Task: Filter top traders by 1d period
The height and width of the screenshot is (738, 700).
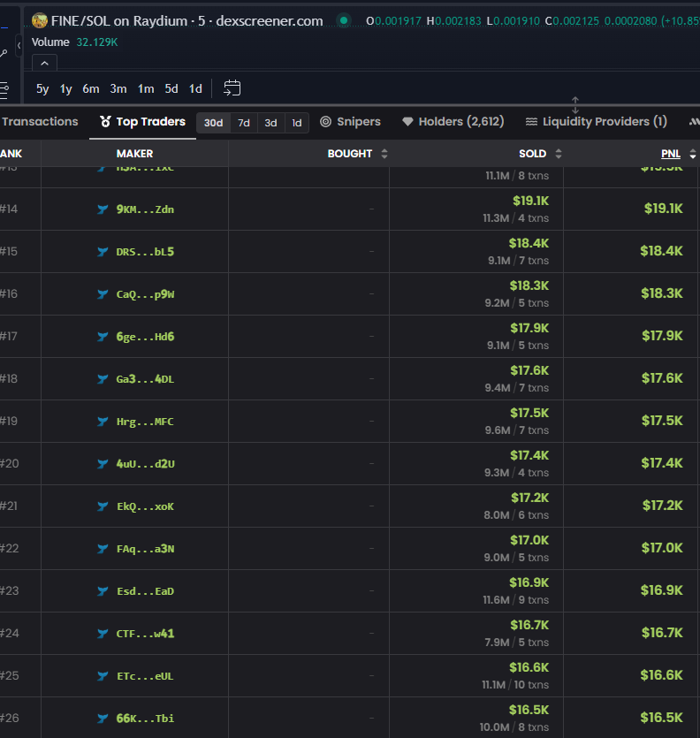Action: (x=297, y=123)
